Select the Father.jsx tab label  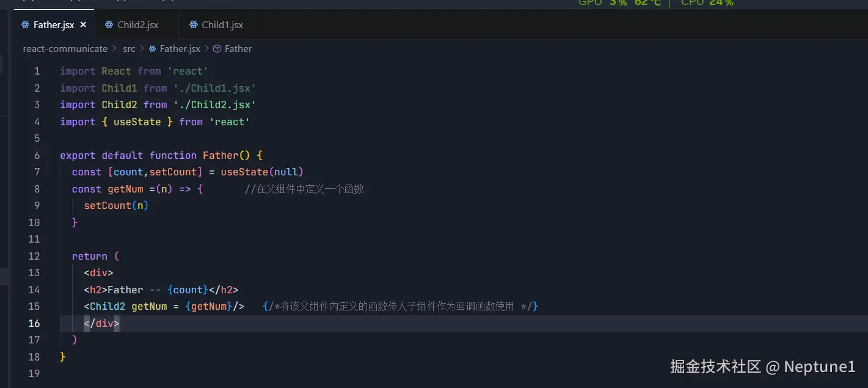pos(54,25)
